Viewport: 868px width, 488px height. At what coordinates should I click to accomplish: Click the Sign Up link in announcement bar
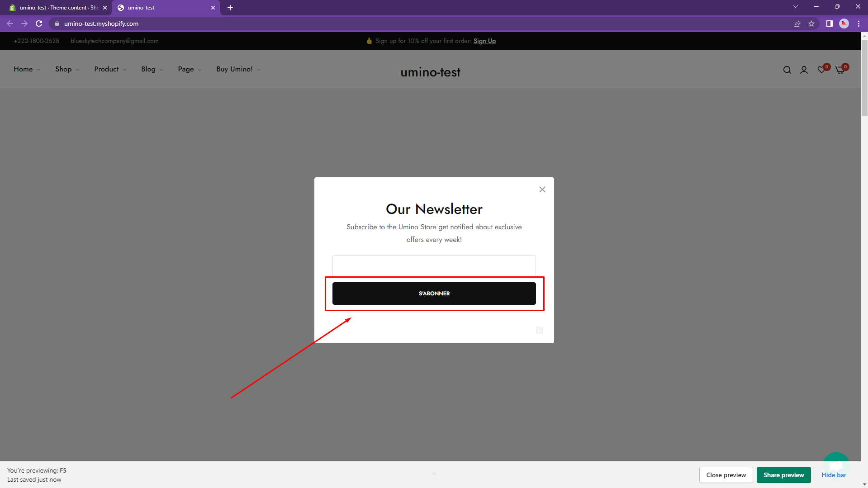[x=484, y=41]
